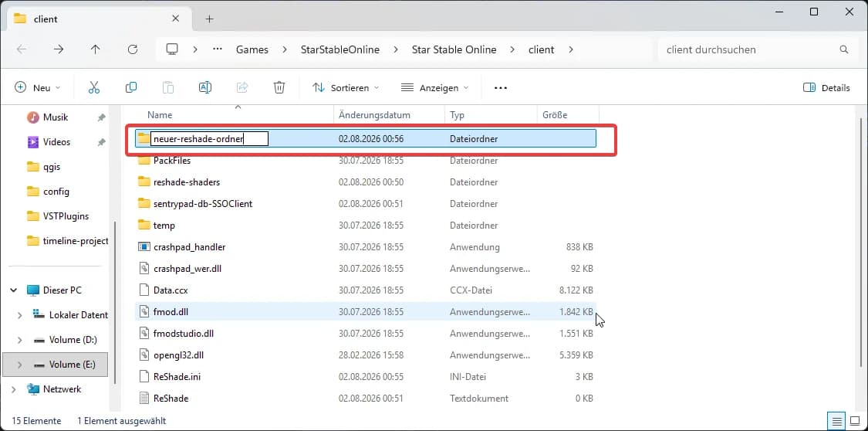Expand Lokaler Datenträger tree node
Image resolution: width=868 pixels, height=431 pixels.
tap(20, 315)
